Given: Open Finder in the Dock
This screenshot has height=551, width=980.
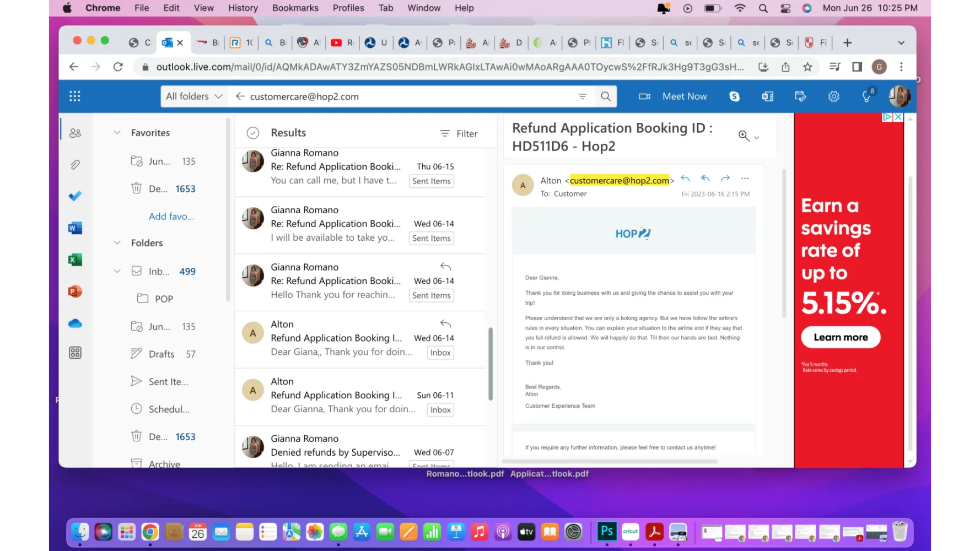Looking at the screenshot, I should pyautogui.click(x=80, y=532).
